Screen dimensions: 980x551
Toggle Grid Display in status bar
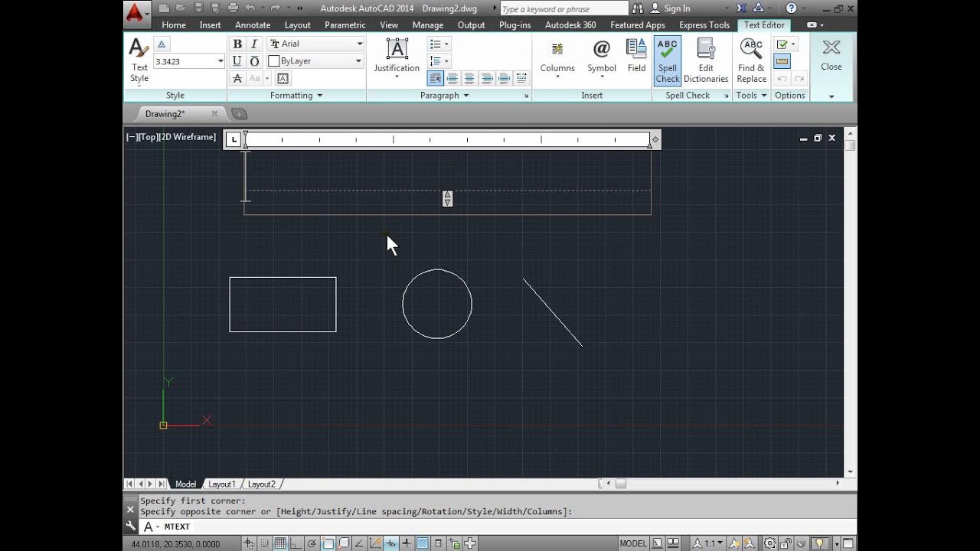pos(280,543)
